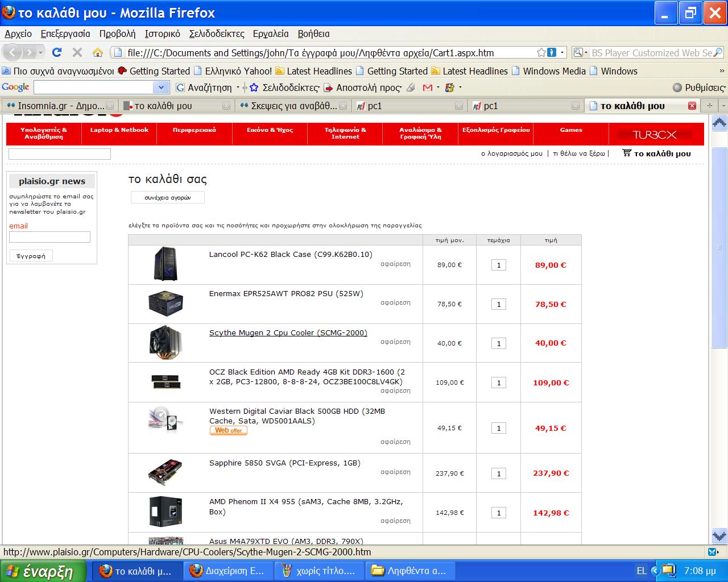Screen dimensions: 728x582
Task: Click the OCZ RAM product image
Action: point(166,382)
